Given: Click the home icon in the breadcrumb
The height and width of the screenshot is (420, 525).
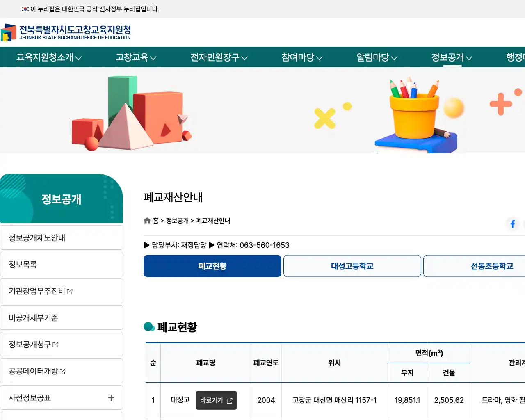Looking at the screenshot, I should [147, 220].
